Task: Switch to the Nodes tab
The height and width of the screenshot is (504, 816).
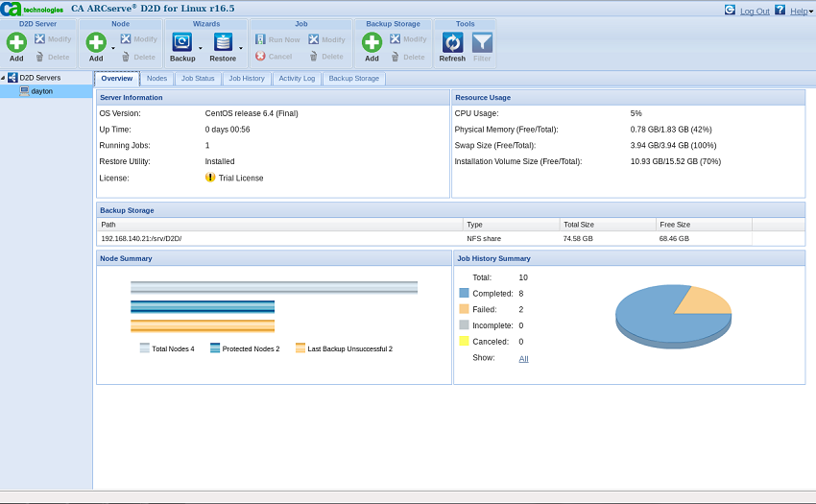Action: pos(156,79)
